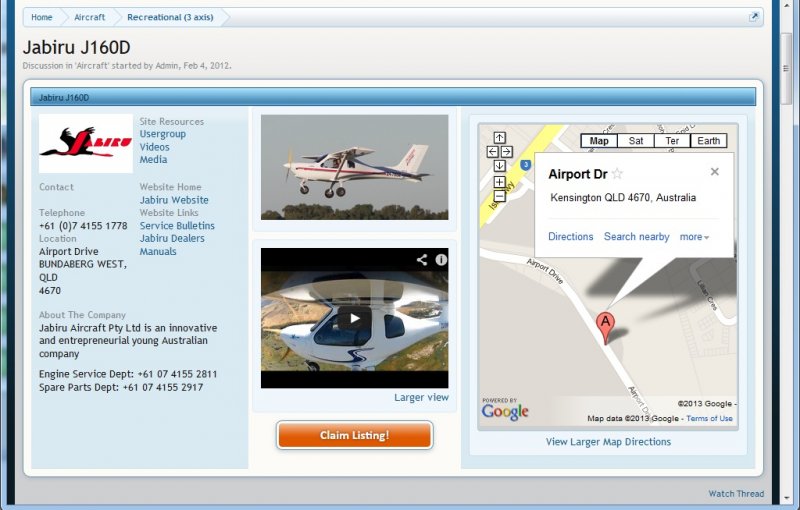Image resolution: width=800 pixels, height=510 pixels.
Task: Open map Terms of Use link
Action: pos(709,418)
